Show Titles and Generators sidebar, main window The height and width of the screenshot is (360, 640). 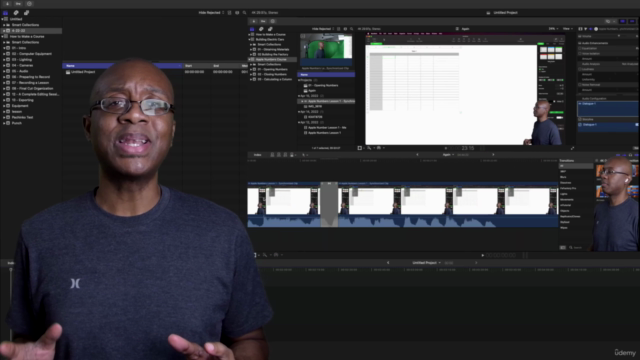[27, 13]
